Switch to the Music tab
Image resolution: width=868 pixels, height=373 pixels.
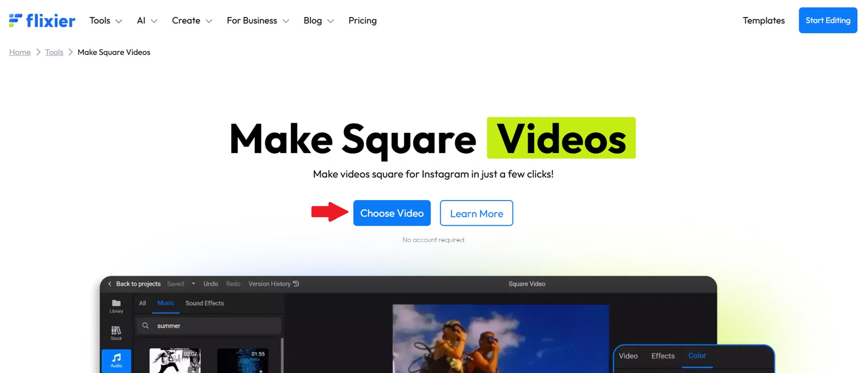click(x=166, y=303)
